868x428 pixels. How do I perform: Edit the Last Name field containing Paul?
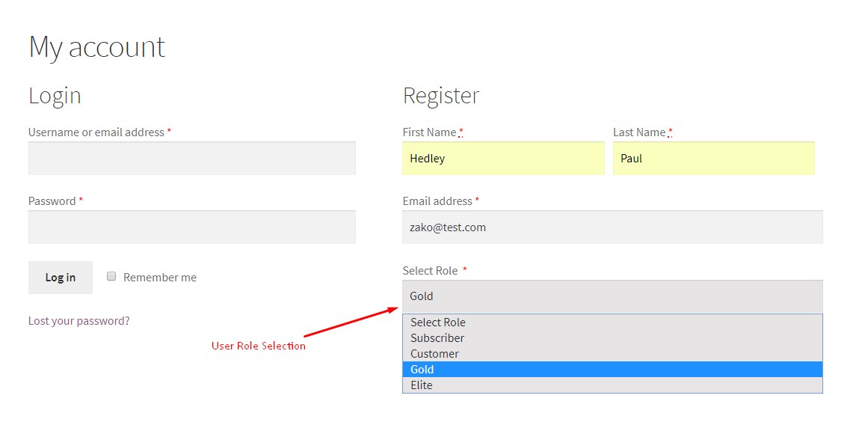[713, 159]
